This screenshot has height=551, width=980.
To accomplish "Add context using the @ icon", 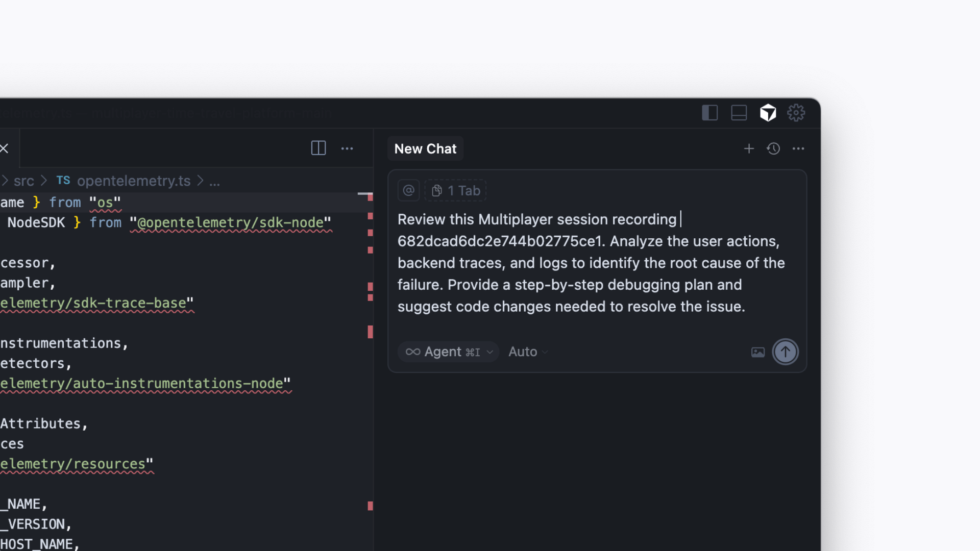I will 408,190.
